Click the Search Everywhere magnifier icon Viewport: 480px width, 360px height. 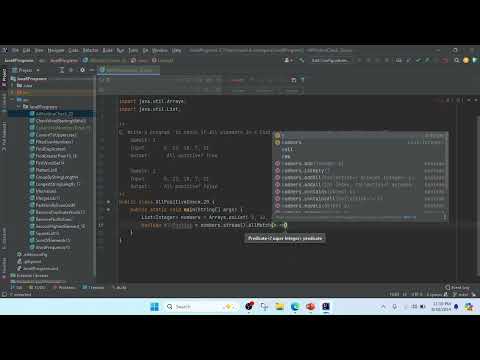pos(457,60)
